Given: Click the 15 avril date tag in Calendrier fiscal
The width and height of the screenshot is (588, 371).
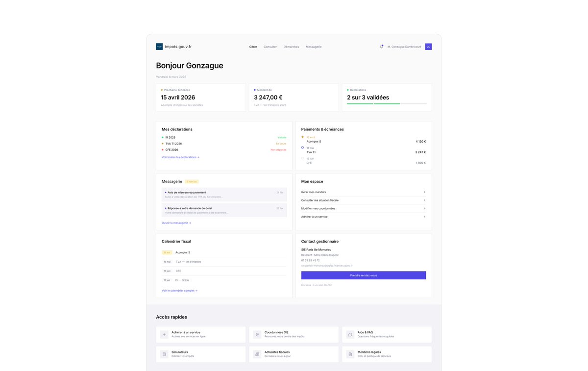Looking at the screenshot, I should click(167, 252).
